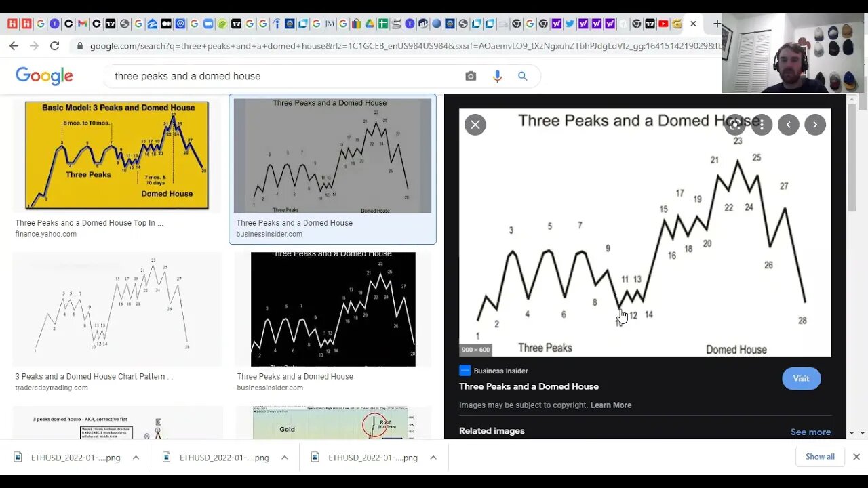The width and height of the screenshot is (868, 488).
Task: Click the 'Related images' heading
Action: click(492, 431)
